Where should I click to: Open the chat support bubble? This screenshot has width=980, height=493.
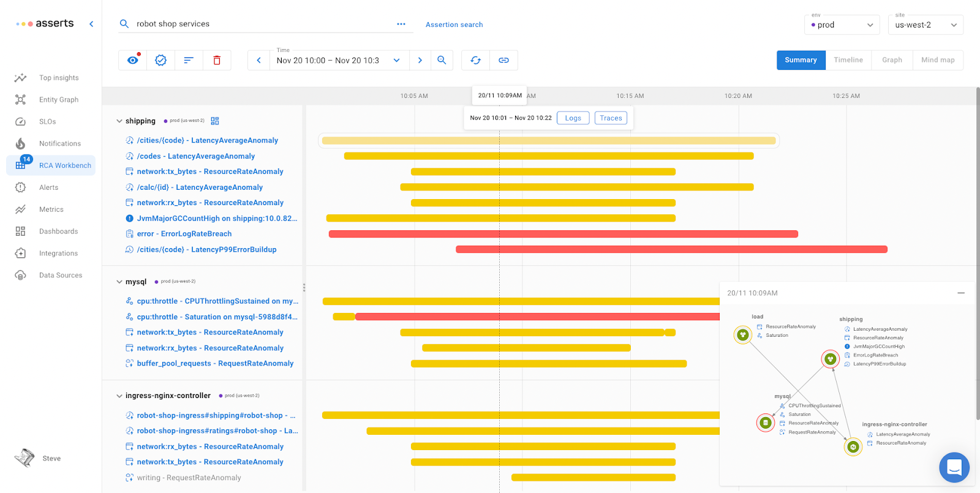(x=954, y=467)
